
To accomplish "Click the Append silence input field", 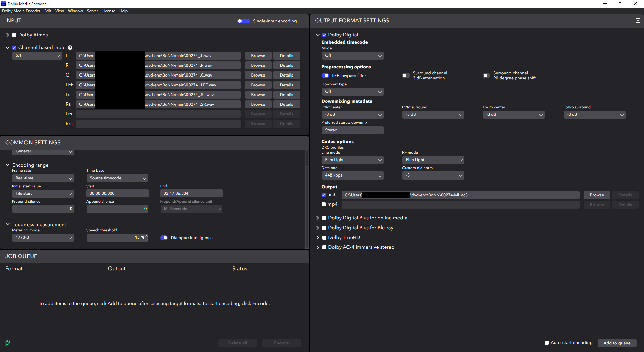I will (117, 209).
